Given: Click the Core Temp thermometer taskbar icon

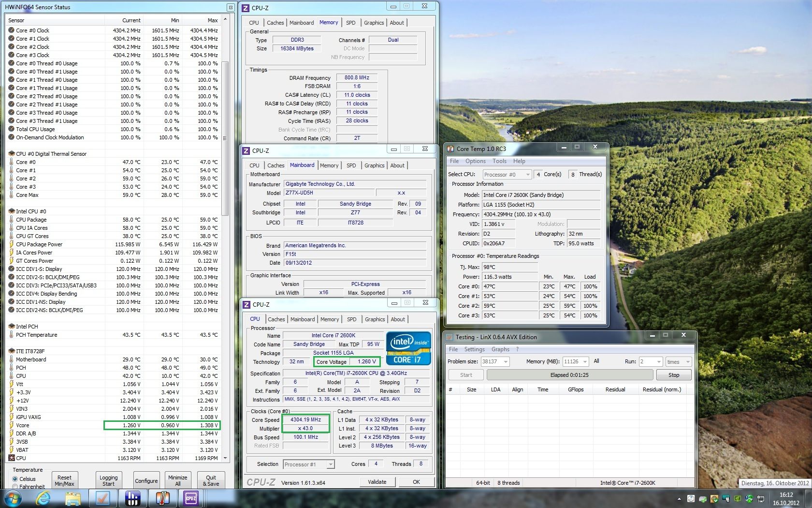Looking at the screenshot, I should pyautogui.click(x=162, y=498).
